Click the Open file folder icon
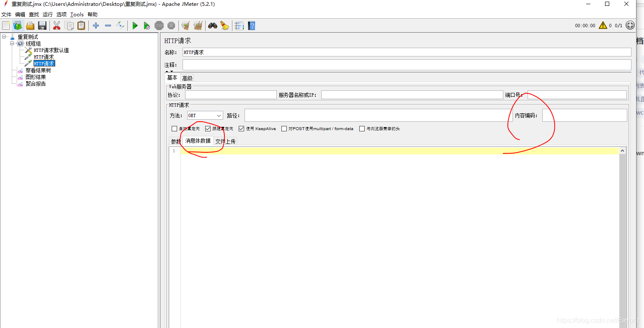 click(x=30, y=26)
